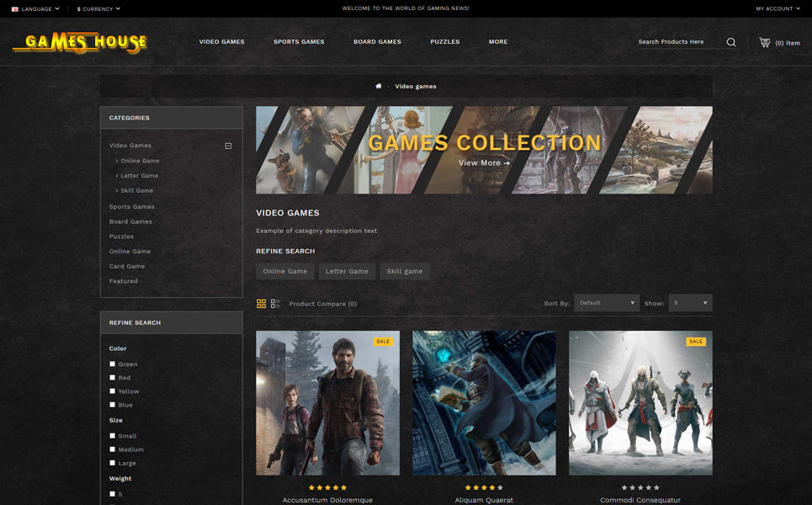The width and height of the screenshot is (812, 505).
Task: Open the Sort By dropdown
Action: tap(607, 303)
